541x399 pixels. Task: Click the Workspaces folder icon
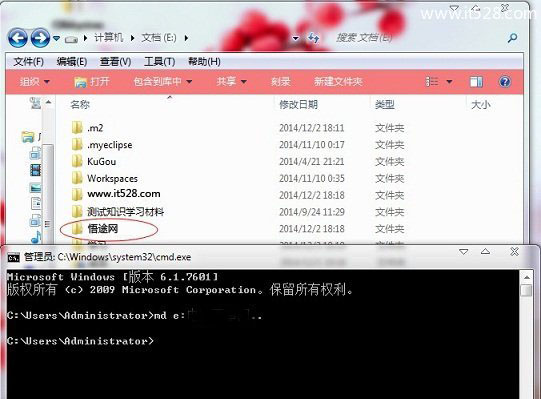(x=77, y=178)
